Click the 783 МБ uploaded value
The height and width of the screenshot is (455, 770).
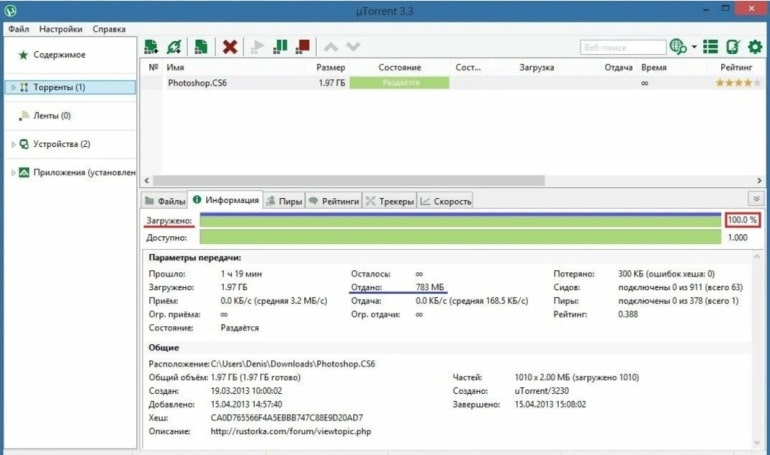[430, 287]
